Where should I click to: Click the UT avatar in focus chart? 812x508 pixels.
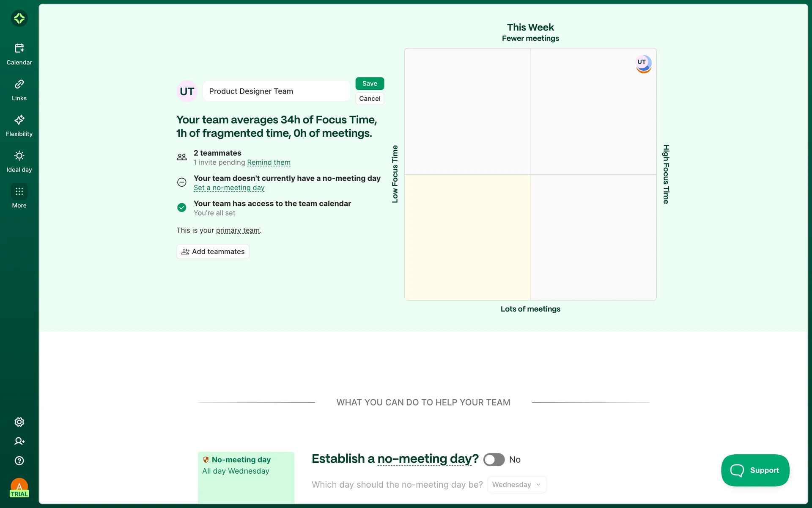point(643,63)
